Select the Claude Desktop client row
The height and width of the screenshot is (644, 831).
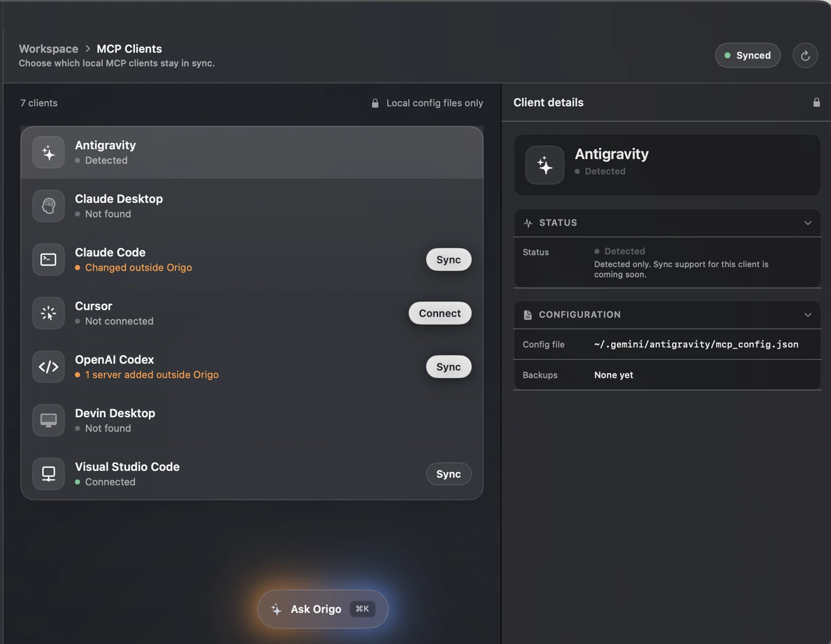pos(252,206)
